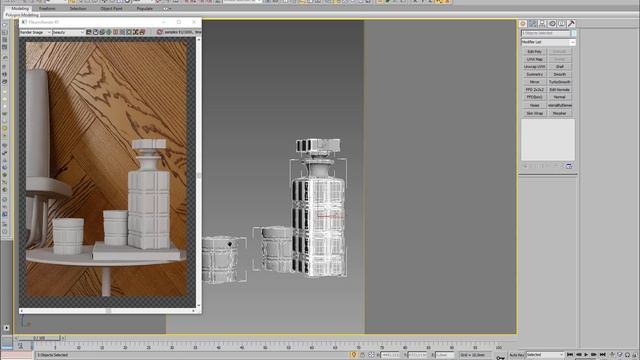Screen dimensions: 640x360
Task: Expand the Modifier List dropdown
Action: [548, 42]
